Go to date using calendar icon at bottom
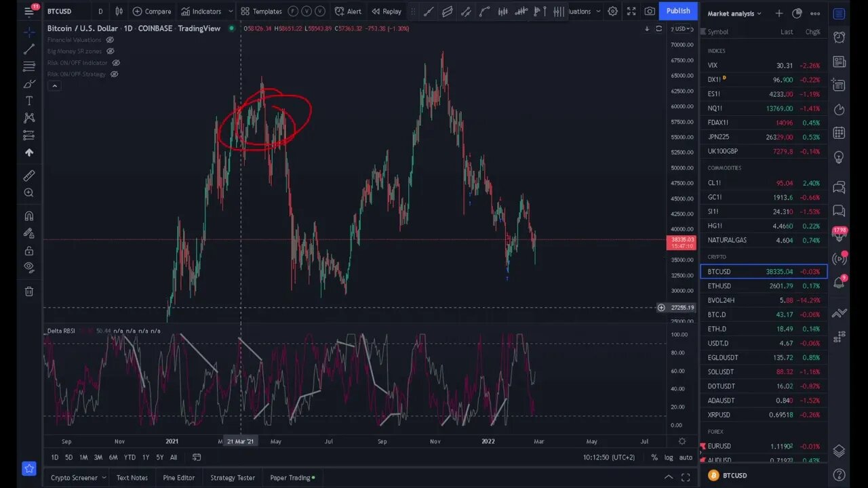The image size is (868, 488). [197, 457]
